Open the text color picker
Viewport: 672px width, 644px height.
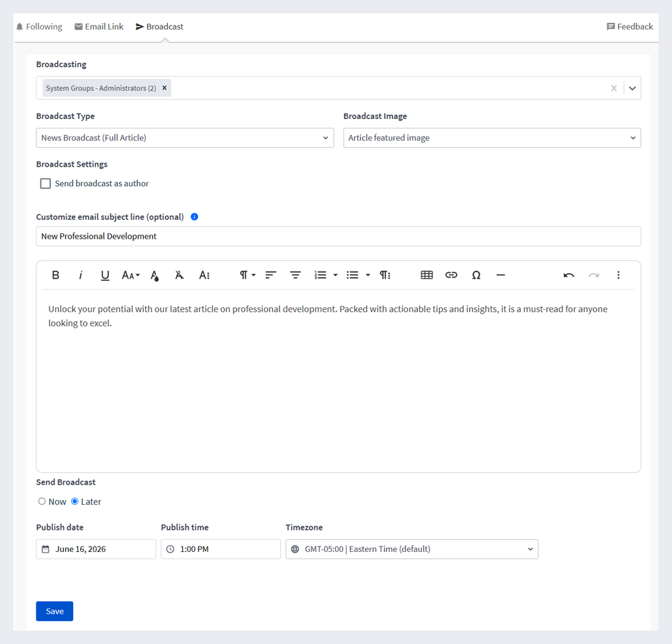[155, 275]
